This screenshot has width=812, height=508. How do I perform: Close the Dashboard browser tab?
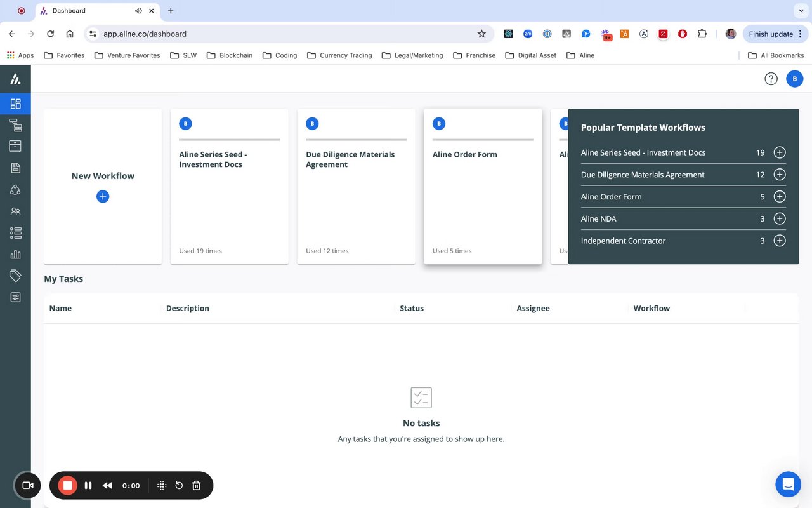point(152,11)
